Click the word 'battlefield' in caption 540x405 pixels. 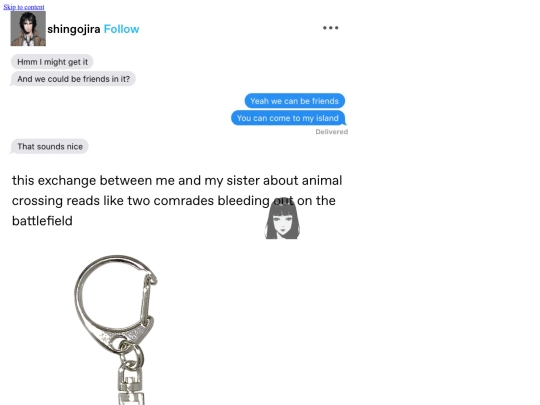coord(42,221)
